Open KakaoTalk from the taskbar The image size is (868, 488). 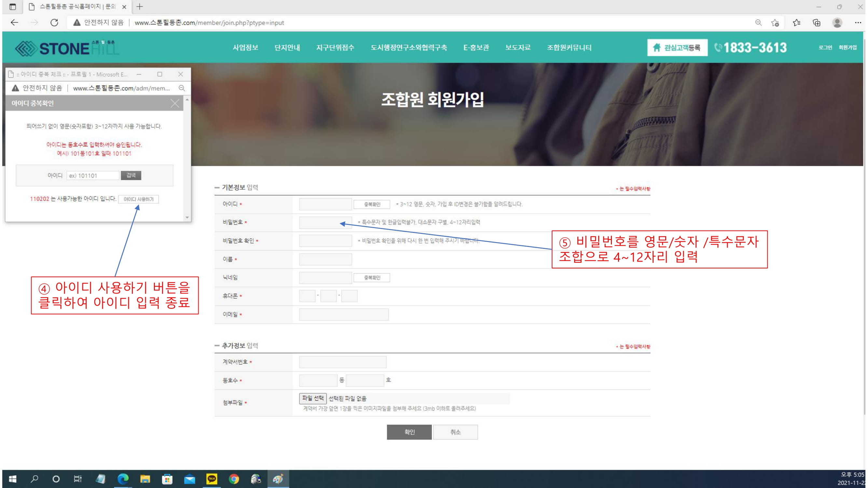212,479
